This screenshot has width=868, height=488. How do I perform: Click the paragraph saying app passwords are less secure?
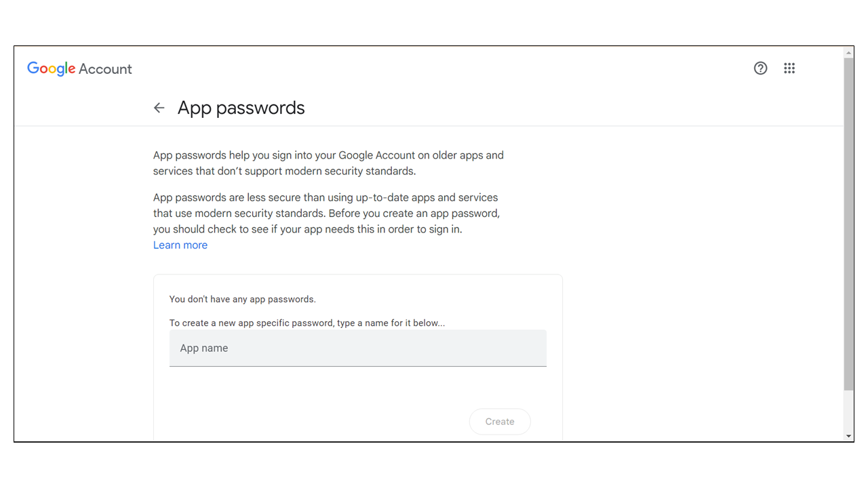click(326, 213)
